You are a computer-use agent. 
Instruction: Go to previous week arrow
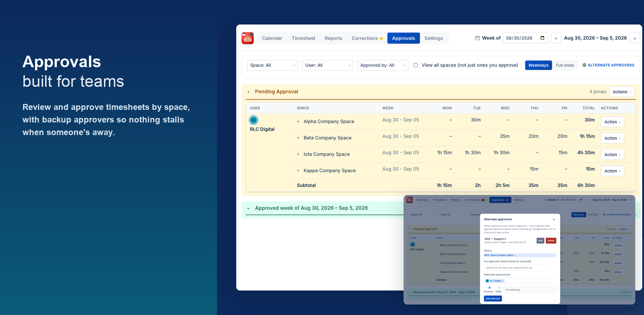point(556,38)
